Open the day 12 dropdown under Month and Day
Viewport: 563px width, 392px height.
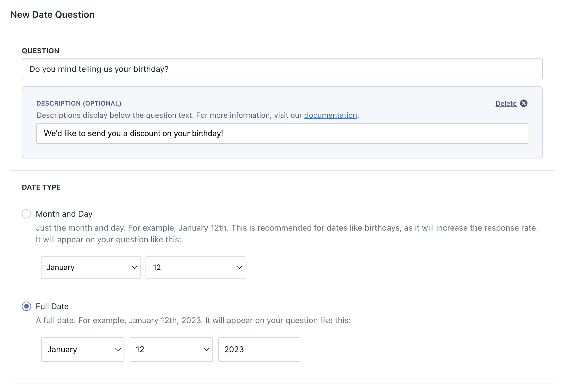(x=192, y=267)
